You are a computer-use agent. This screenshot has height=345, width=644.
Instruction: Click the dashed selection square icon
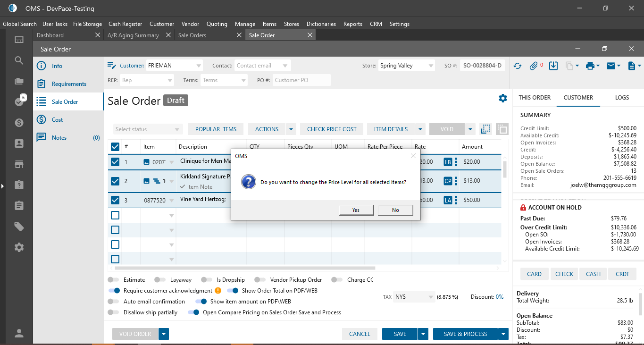pos(485,129)
